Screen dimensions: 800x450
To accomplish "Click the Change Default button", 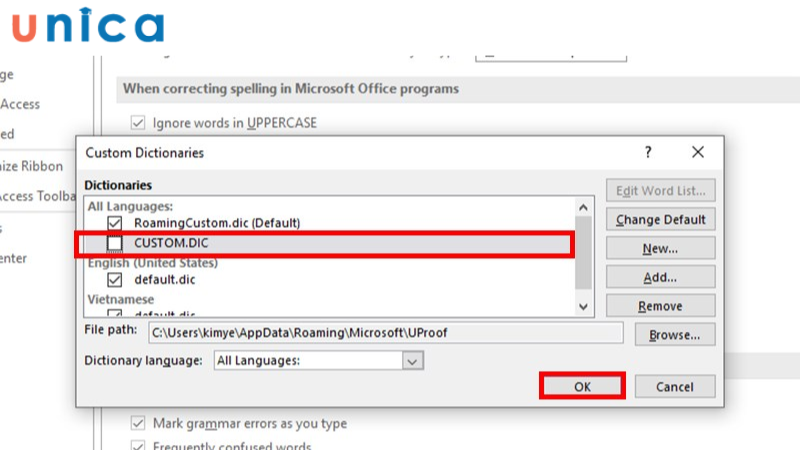I will point(660,219).
